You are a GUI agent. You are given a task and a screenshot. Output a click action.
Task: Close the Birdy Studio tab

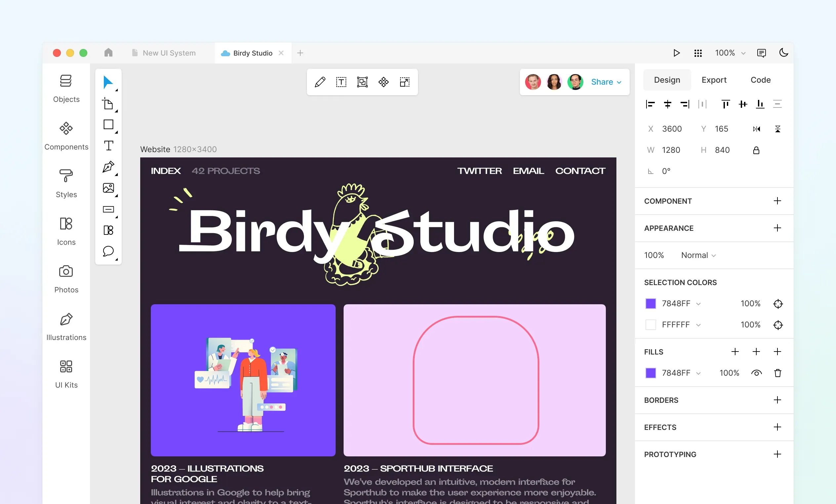point(281,53)
